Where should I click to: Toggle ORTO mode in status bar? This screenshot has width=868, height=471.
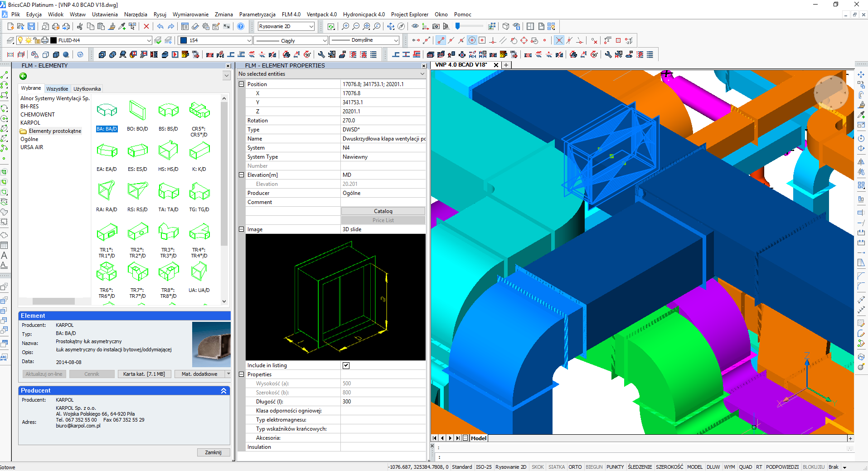(x=575, y=467)
